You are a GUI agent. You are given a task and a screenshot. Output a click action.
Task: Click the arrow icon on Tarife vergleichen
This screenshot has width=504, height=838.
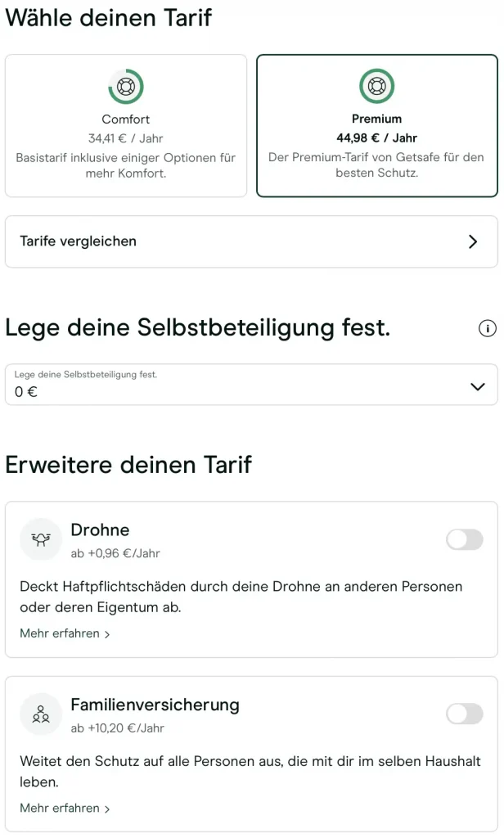click(472, 241)
